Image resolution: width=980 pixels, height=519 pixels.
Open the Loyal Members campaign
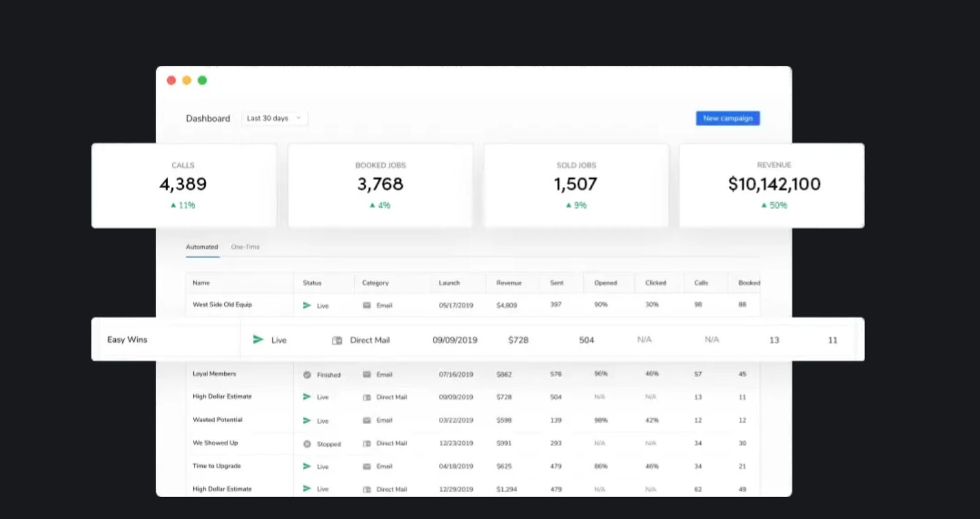click(x=214, y=373)
